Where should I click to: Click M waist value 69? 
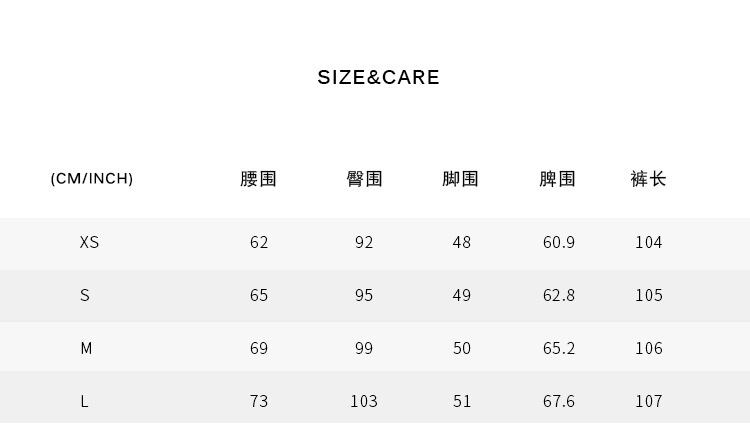click(x=259, y=348)
